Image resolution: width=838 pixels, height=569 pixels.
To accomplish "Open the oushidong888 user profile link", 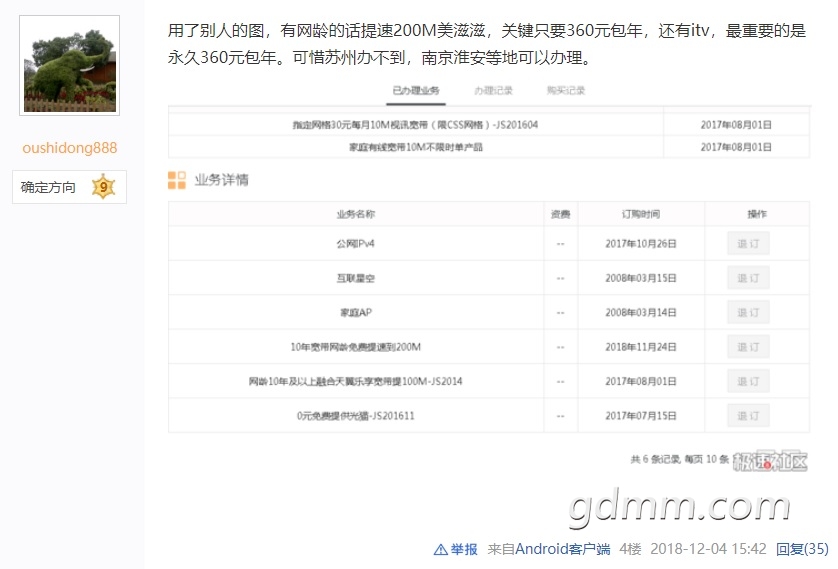I will [x=70, y=148].
